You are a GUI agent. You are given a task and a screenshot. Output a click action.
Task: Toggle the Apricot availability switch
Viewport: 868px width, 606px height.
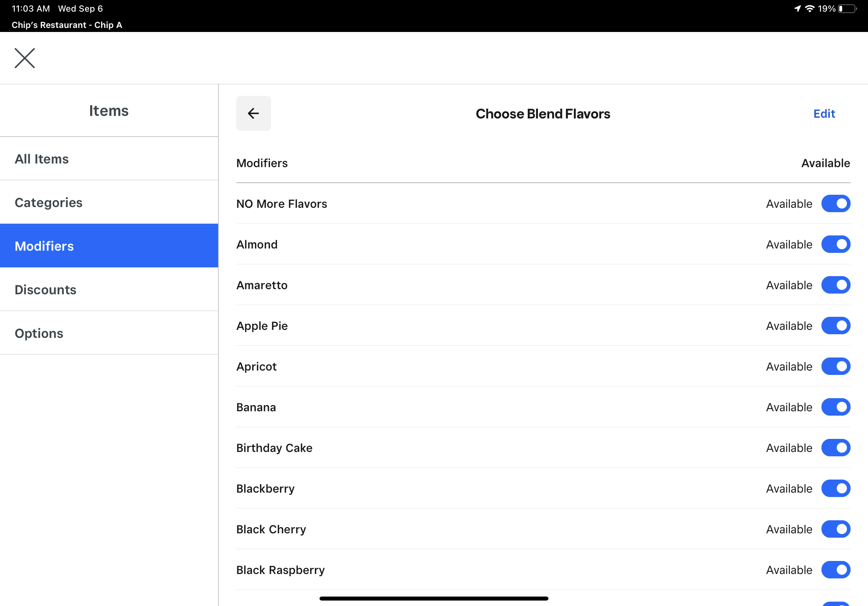pyautogui.click(x=836, y=367)
